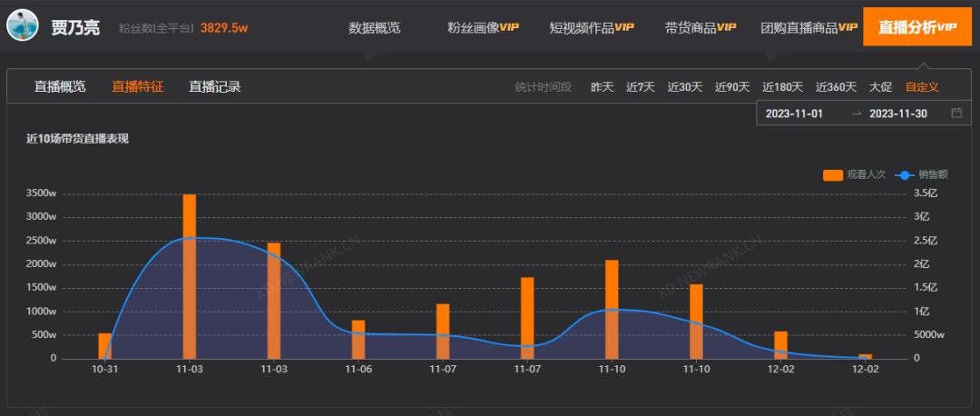Image resolution: width=980 pixels, height=416 pixels.
Task: Open the 直播记录 sub-tab
Action: [214, 87]
